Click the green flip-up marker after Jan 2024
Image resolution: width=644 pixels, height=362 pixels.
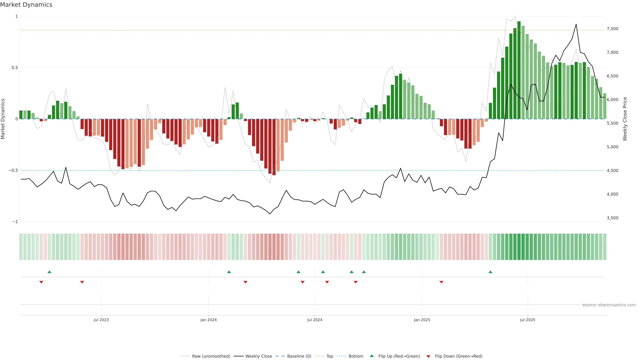(x=229, y=272)
